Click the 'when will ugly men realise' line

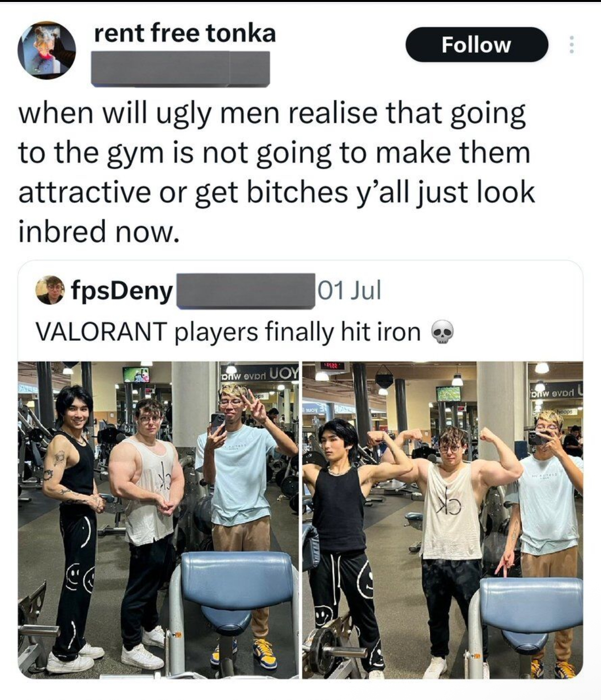pos(272,114)
